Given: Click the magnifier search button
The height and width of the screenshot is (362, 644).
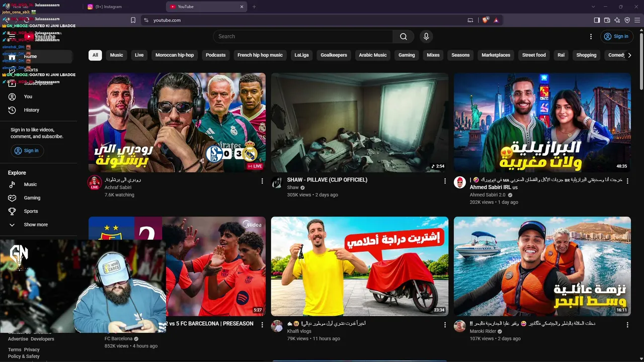Looking at the screenshot, I should click(x=404, y=36).
